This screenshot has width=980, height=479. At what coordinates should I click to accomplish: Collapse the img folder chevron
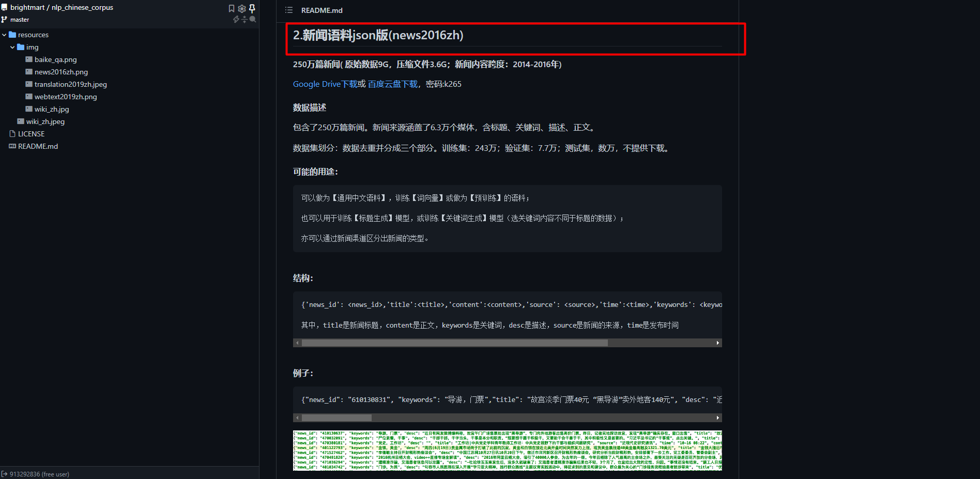12,47
